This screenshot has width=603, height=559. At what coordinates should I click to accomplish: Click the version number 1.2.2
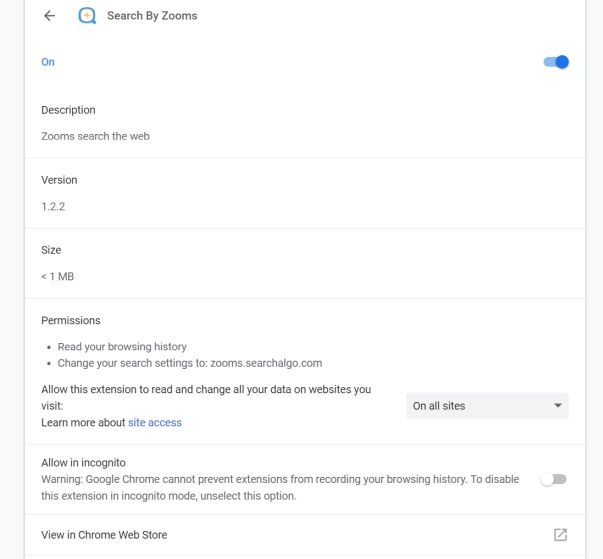coord(54,206)
